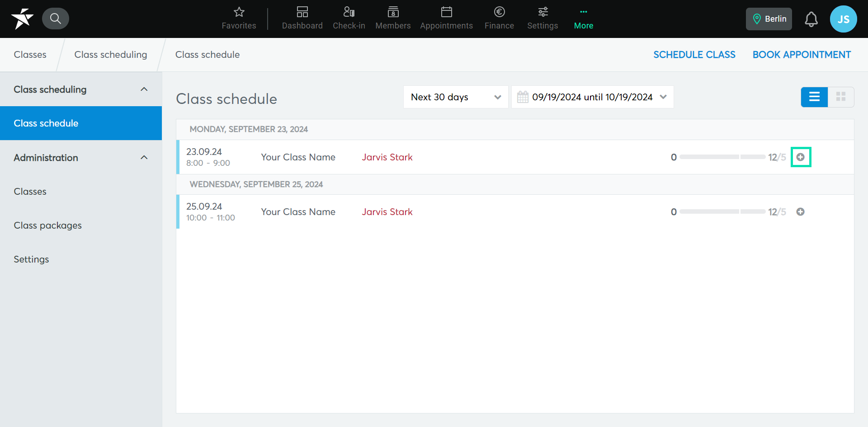Click Your Class Name on 25.09.24
The width and height of the screenshot is (868, 427).
click(298, 212)
